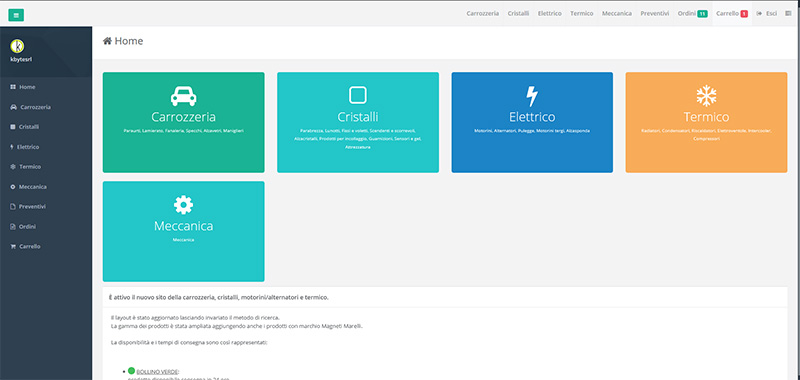This screenshot has width=800, height=380.
Task: Click the lightning icon on Elettrico tile
Action: coord(532,96)
